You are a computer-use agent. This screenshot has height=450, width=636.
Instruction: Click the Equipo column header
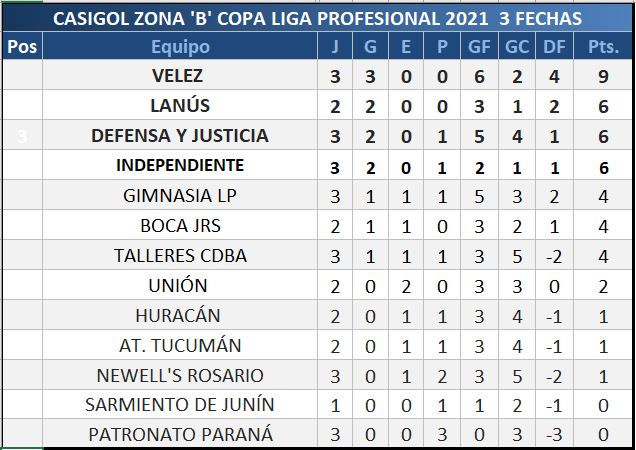pyautogui.click(x=181, y=47)
